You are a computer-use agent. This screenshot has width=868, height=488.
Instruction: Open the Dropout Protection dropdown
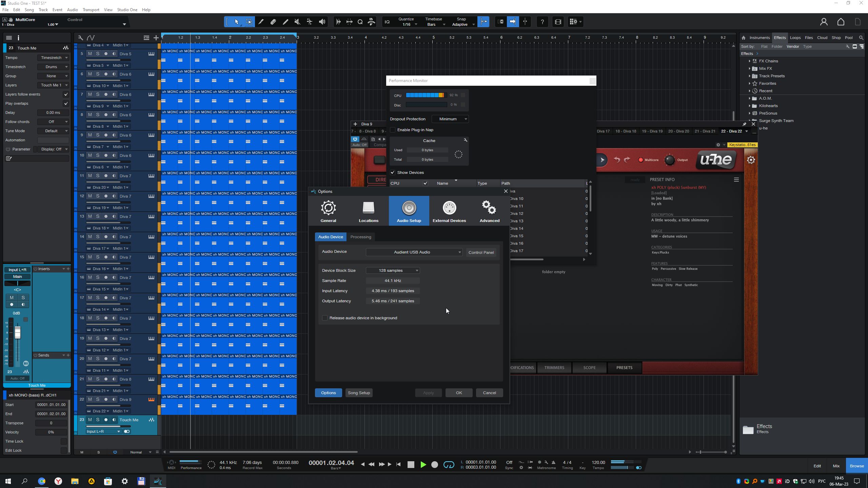point(450,119)
